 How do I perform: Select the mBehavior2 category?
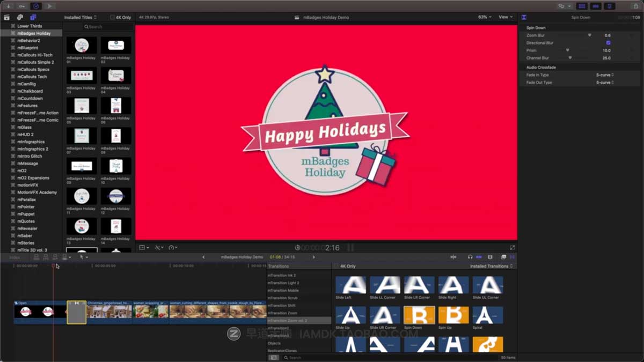click(x=28, y=40)
